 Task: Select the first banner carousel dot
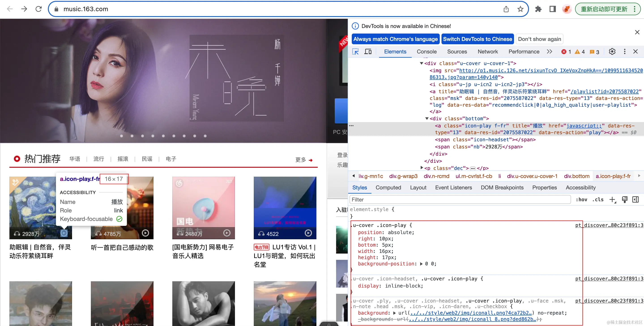point(122,136)
